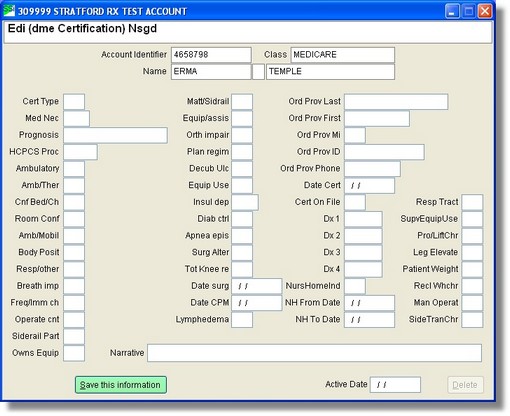Click the NH To Date field
The height and width of the screenshot is (416, 510).
(x=369, y=320)
